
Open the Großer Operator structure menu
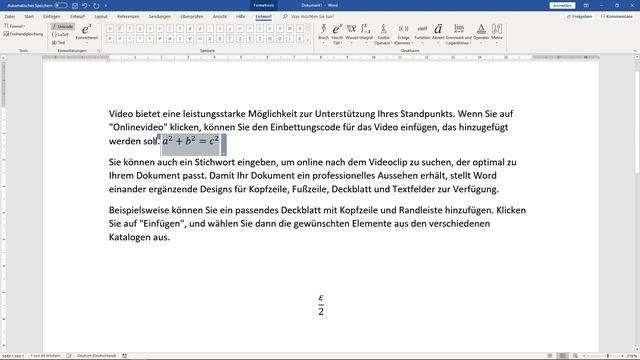(383, 34)
